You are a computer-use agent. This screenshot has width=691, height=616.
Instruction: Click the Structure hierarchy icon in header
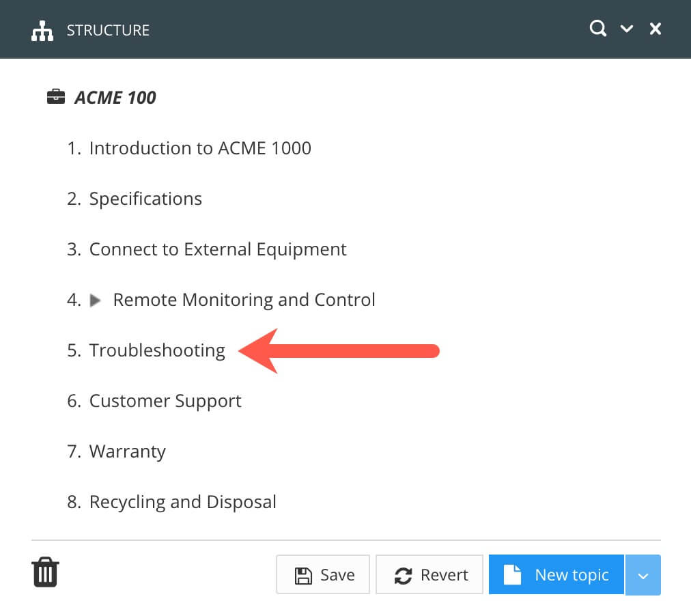point(42,31)
